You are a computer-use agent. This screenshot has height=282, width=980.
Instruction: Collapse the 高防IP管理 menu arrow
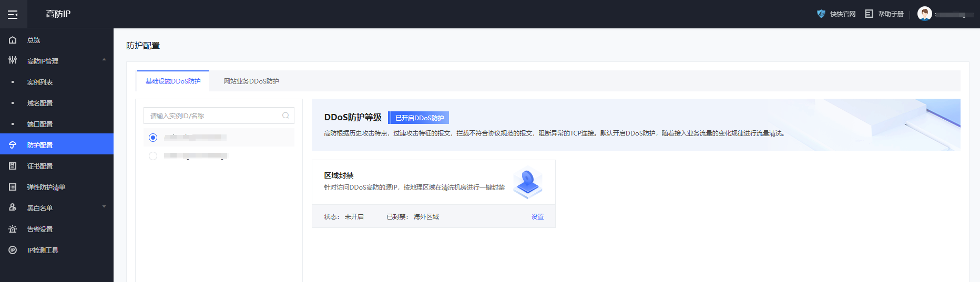coord(104,60)
